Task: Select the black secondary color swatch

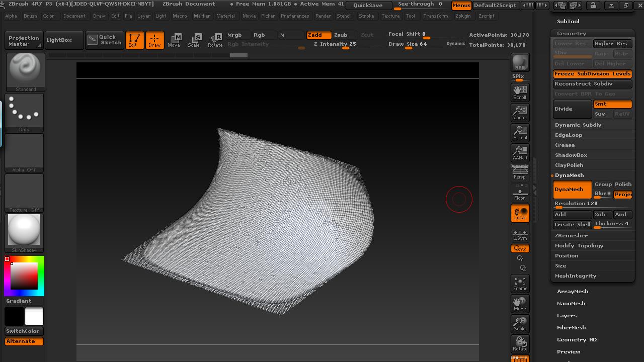Action: [x=14, y=316]
